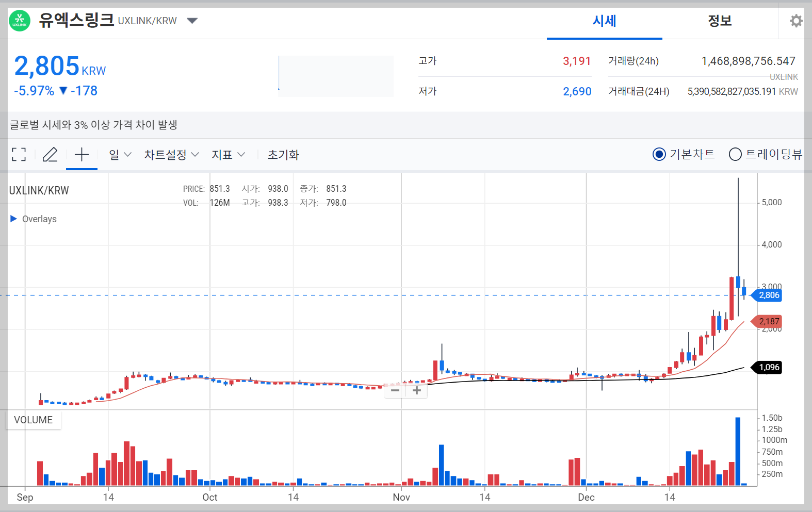
Task: Click the VOLUME panel label
Action: pyautogui.click(x=33, y=420)
